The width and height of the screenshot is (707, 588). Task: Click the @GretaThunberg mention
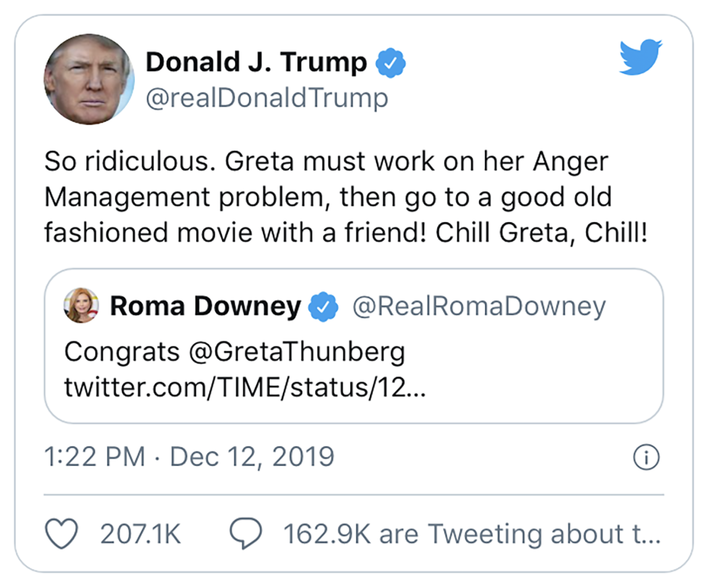(297, 352)
